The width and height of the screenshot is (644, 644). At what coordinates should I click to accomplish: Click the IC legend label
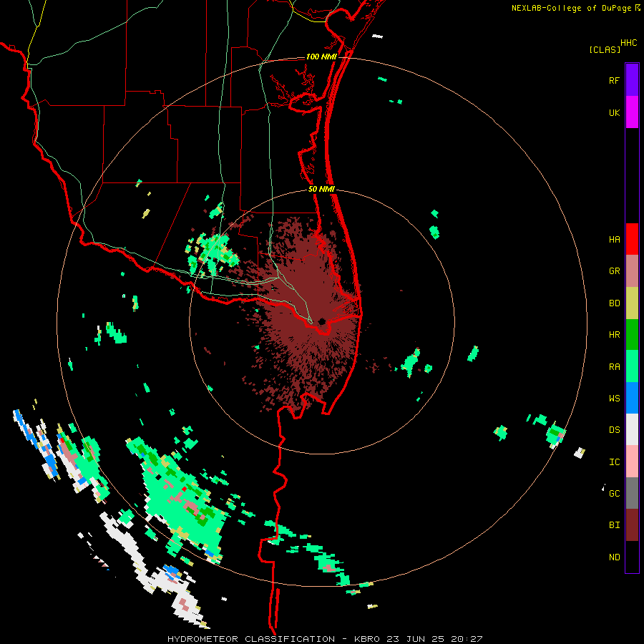tap(614, 462)
